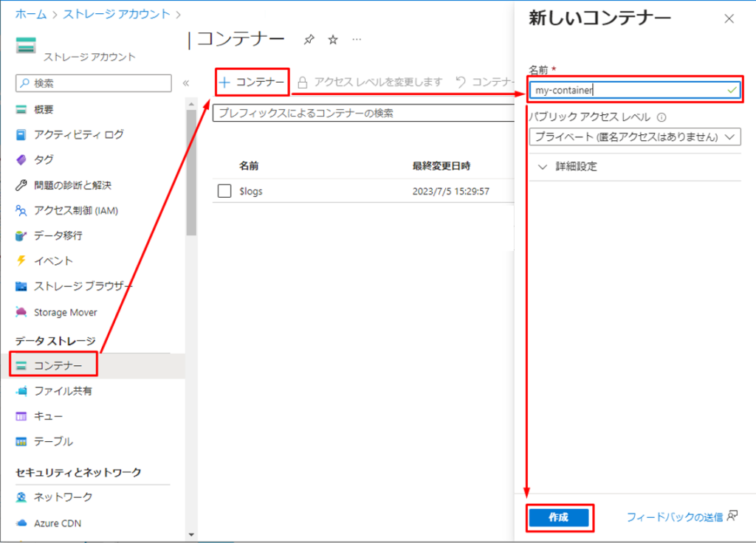The image size is (756, 543).
Task: Open Storage Mover menu item
Action: [x=66, y=312]
